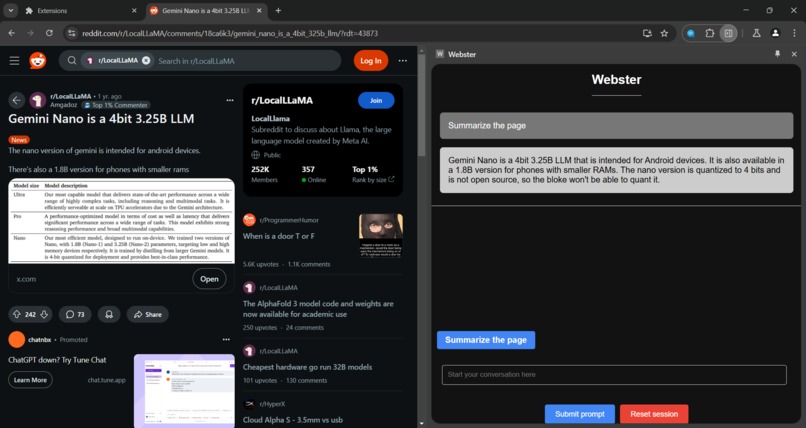Click the Submit prompt button
The image size is (806, 428).
(580, 414)
